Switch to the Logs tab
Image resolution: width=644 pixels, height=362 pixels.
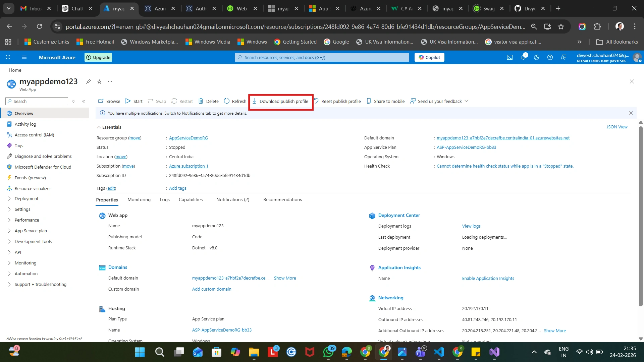coord(165,200)
